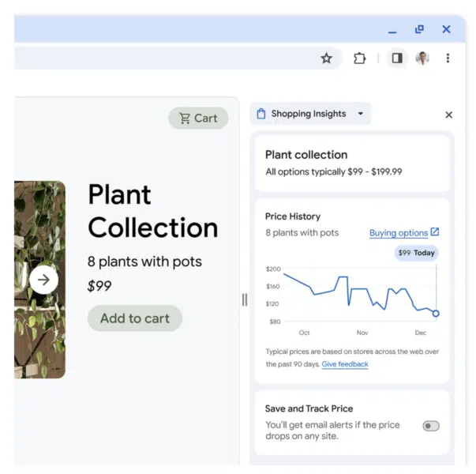Click the $80 axis label
The width and height of the screenshot is (476, 474).
[275, 322]
